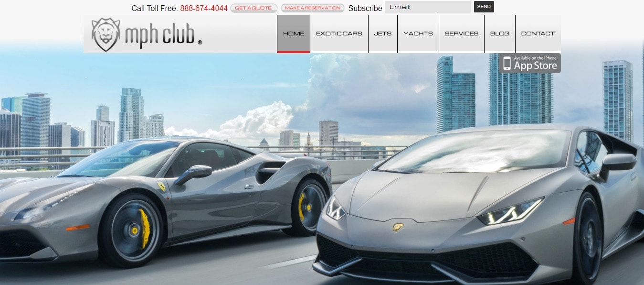Viewport: 644px width, 285px height.
Task: Click the toll free phone number 888-674-4044
Action: 204,8
